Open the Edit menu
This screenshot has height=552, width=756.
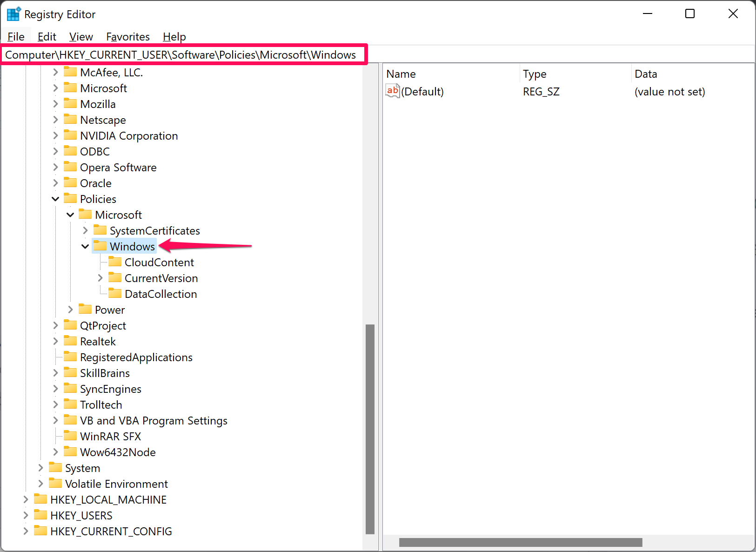coord(47,36)
